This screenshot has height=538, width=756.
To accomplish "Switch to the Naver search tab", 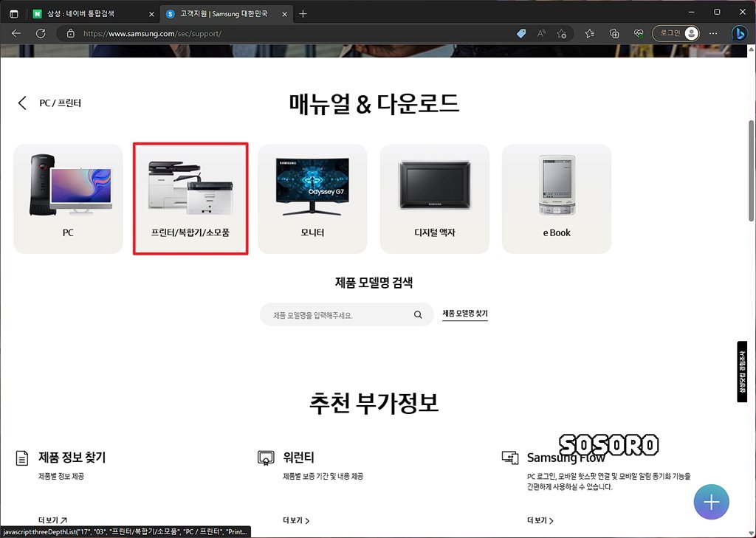I will click(94, 14).
